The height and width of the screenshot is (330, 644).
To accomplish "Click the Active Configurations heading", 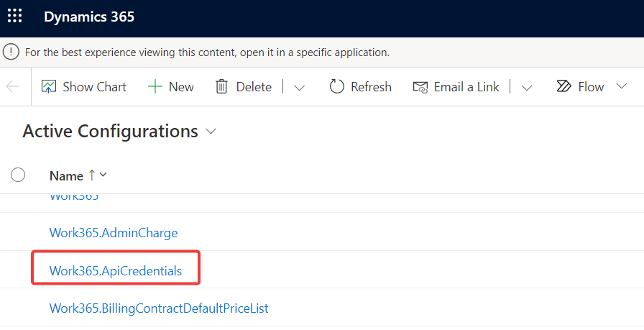I will 110,132.
